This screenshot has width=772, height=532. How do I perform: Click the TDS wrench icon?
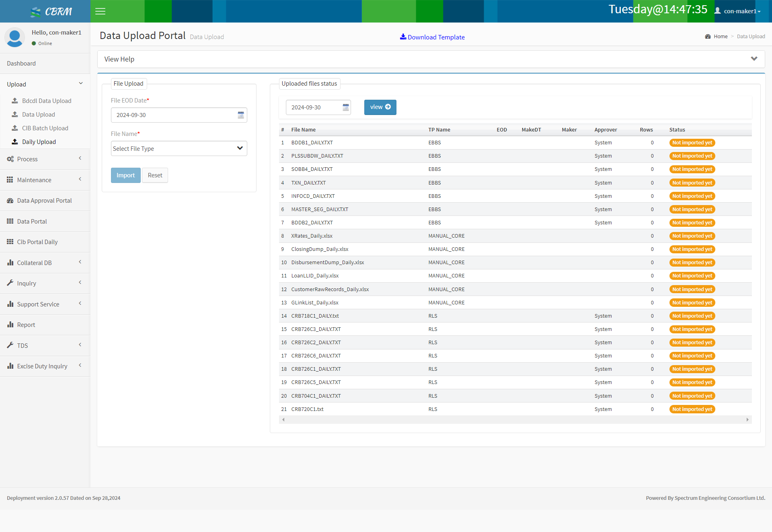(10, 345)
